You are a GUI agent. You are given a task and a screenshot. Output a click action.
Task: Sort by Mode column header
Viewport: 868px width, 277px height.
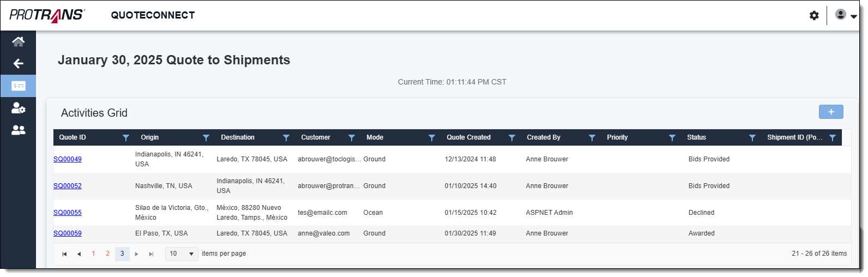pyautogui.click(x=375, y=137)
